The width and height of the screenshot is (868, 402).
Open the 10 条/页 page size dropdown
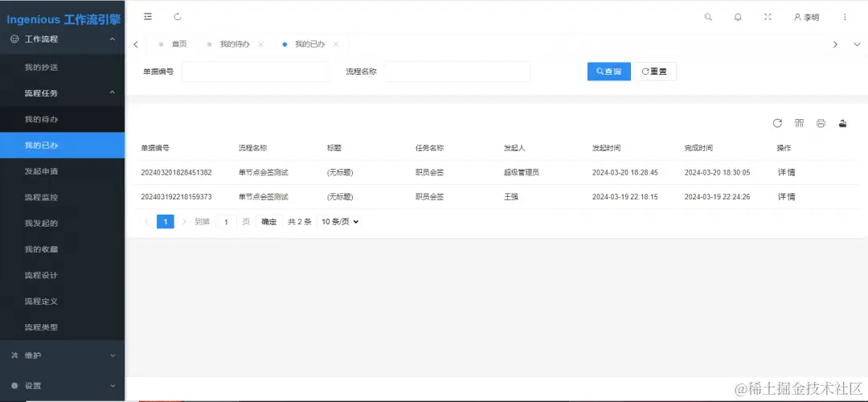pos(340,221)
